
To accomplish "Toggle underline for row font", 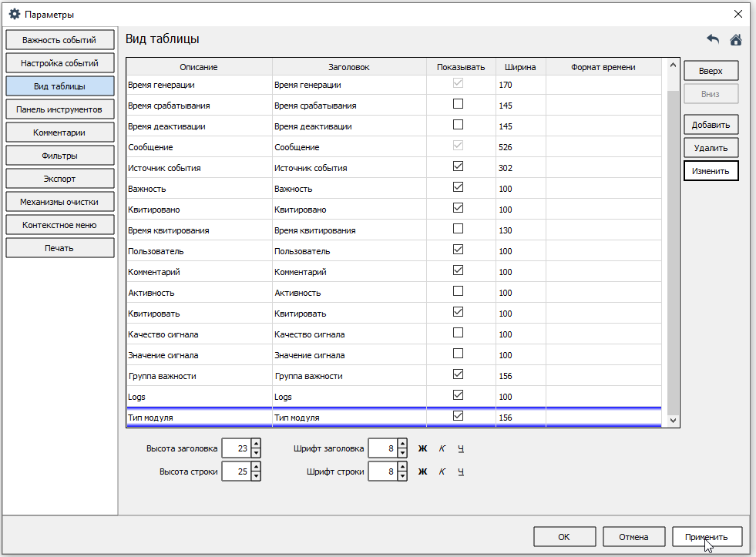I will click(x=461, y=471).
